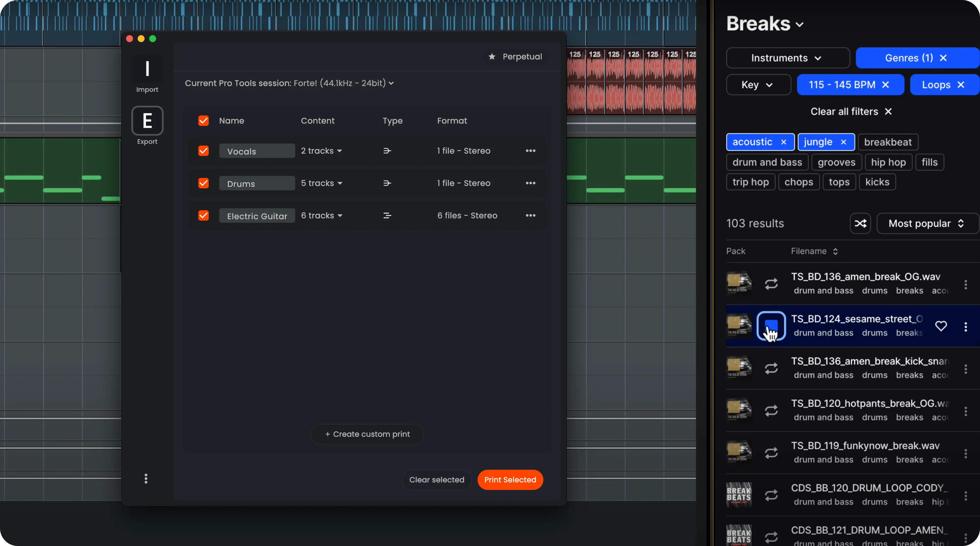Viewport: 980px width, 546px height.
Task: Expand the Electric Guitar 6 tracks dropdown
Action: [x=322, y=215]
